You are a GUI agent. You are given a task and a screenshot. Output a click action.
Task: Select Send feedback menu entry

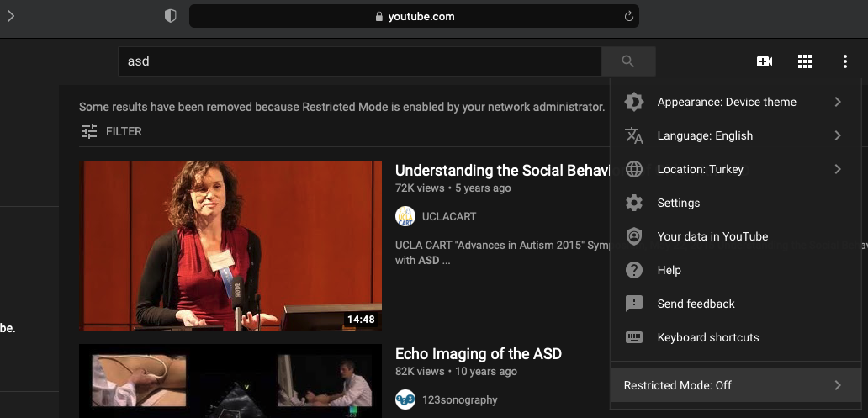tap(736, 304)
